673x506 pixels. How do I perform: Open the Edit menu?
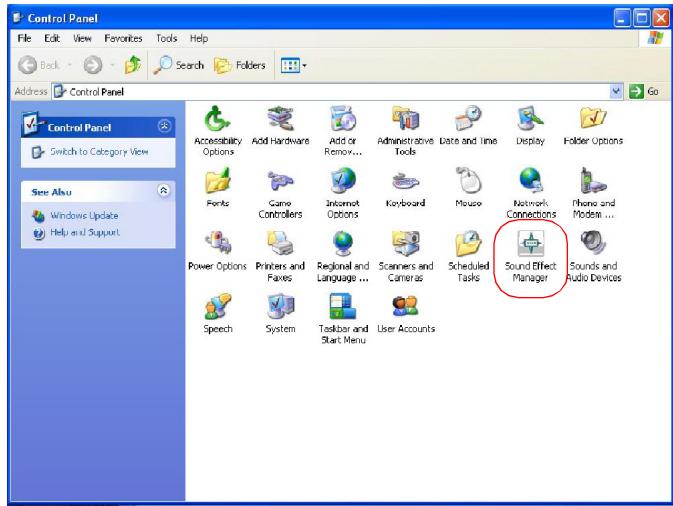tap(52, 38)
